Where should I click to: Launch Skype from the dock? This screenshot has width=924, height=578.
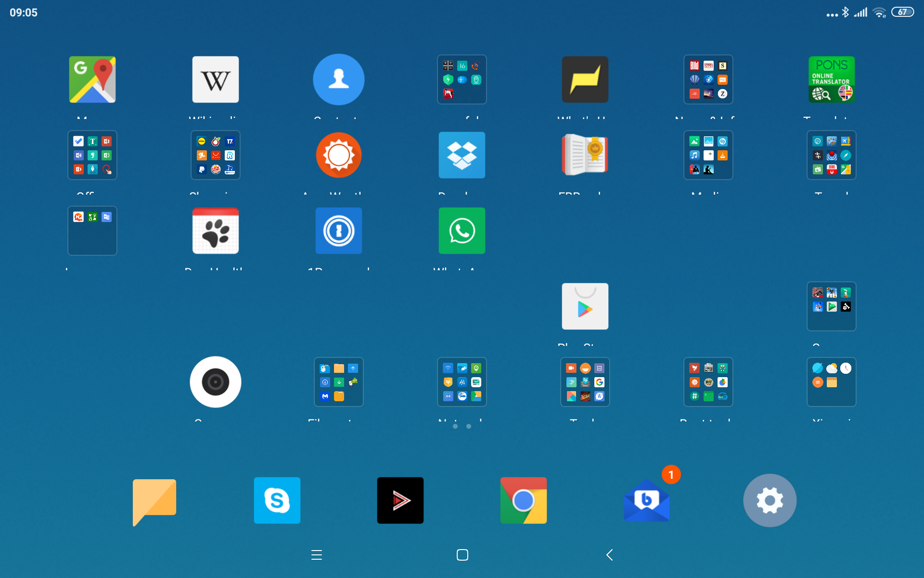click(277, 500)
